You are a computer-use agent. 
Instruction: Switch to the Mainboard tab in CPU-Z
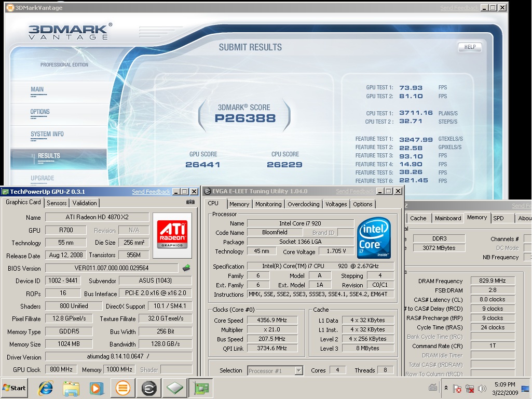[448, 218]
